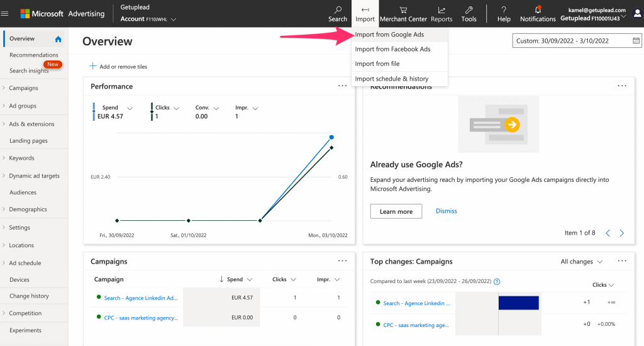This screenshot has height=346, width=644.
Task: Open the Search tool in top bar
Action: coord(338,14)
